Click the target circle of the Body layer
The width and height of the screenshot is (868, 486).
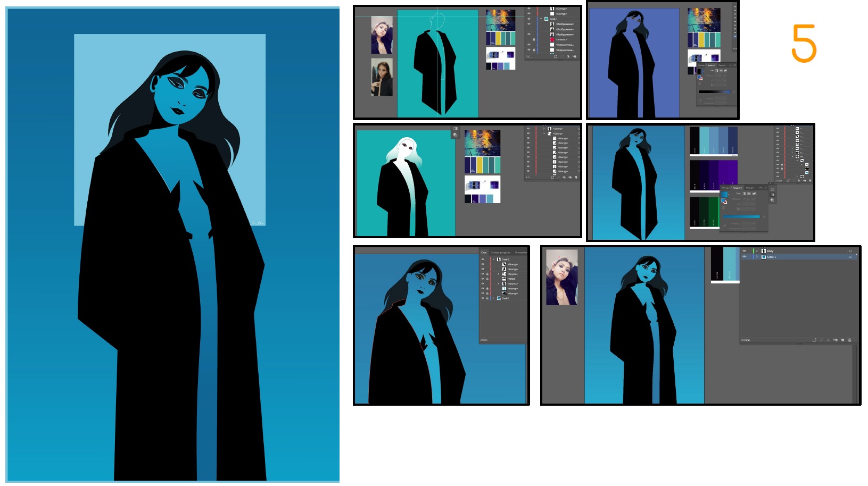(850, 251)
